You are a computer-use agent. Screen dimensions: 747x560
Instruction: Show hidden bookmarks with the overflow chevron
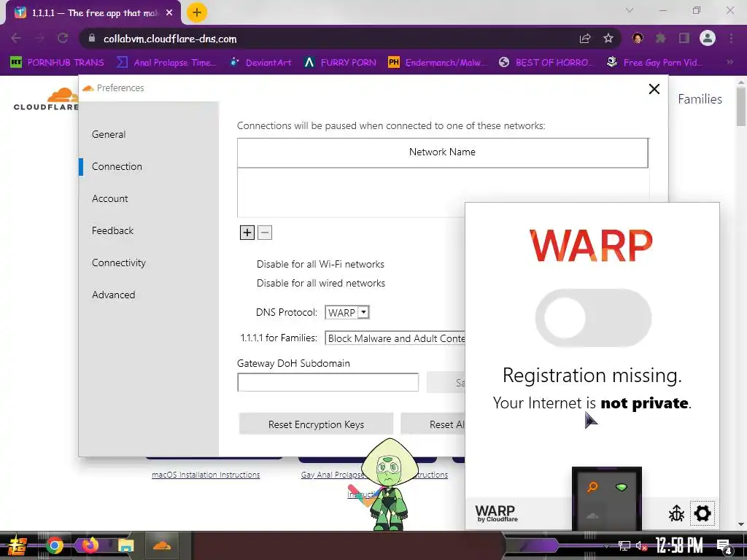tap(729, 62)
